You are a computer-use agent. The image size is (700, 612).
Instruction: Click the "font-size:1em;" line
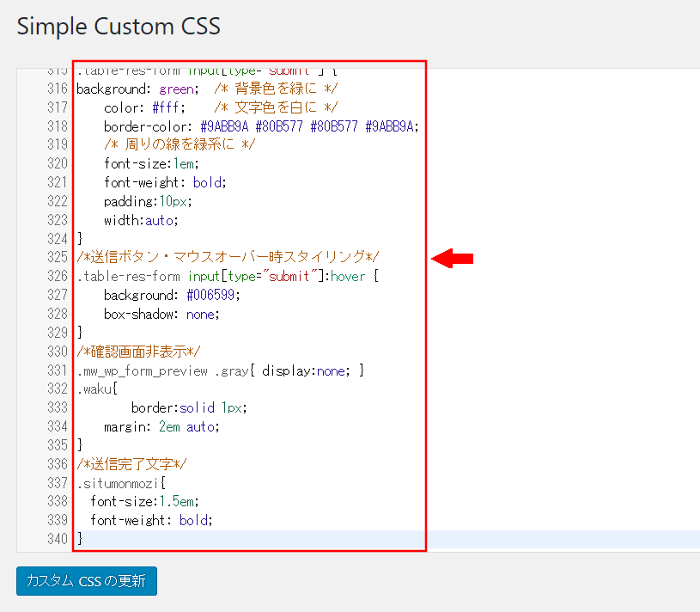pyautogui.click(x=151, y=163)
